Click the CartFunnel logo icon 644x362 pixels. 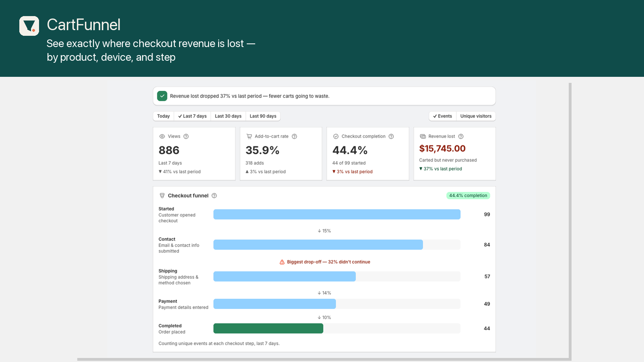pos(29,26)
